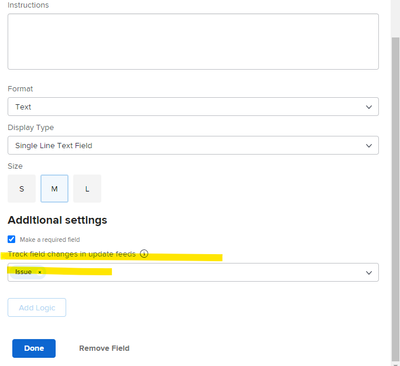Image resolution: width=400 pixels, height=366 pixels.
Task: Click the Additional settings heading
Action: pyautogui.click(x=57, y=220)
